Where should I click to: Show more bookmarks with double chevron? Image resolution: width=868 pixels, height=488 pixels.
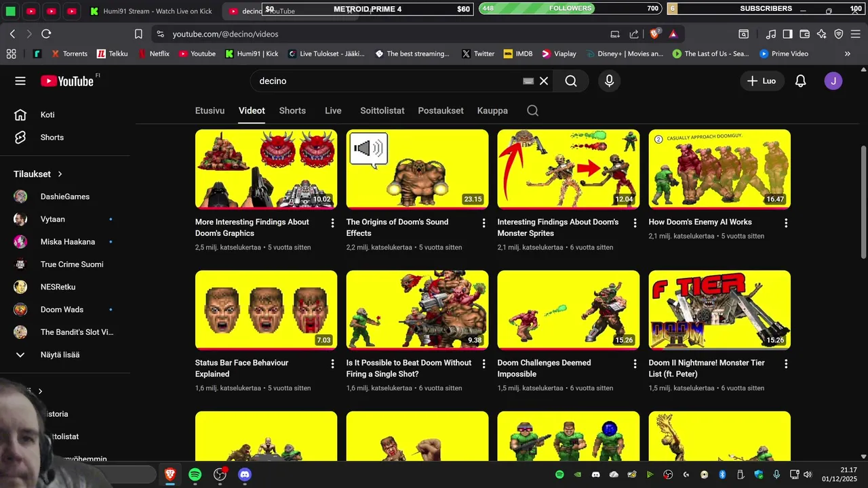[847, 54]
